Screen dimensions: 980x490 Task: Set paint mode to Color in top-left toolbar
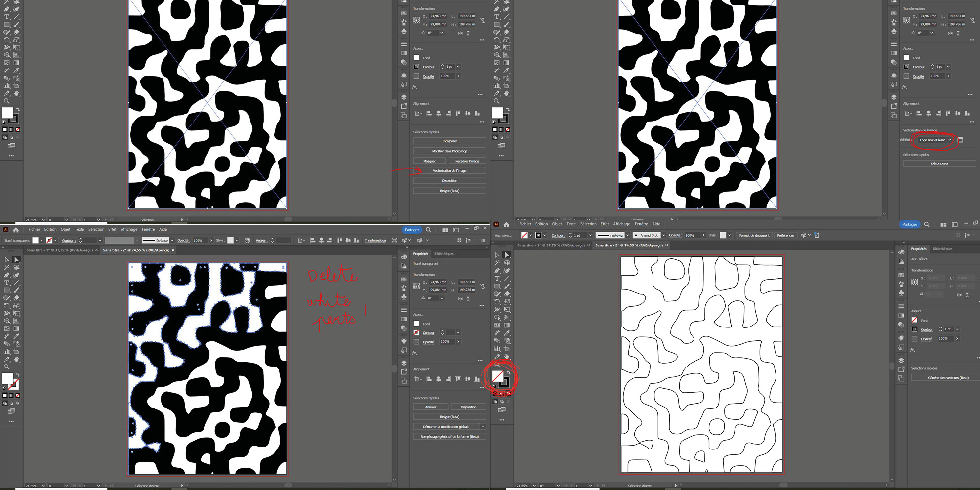[5, 129]
